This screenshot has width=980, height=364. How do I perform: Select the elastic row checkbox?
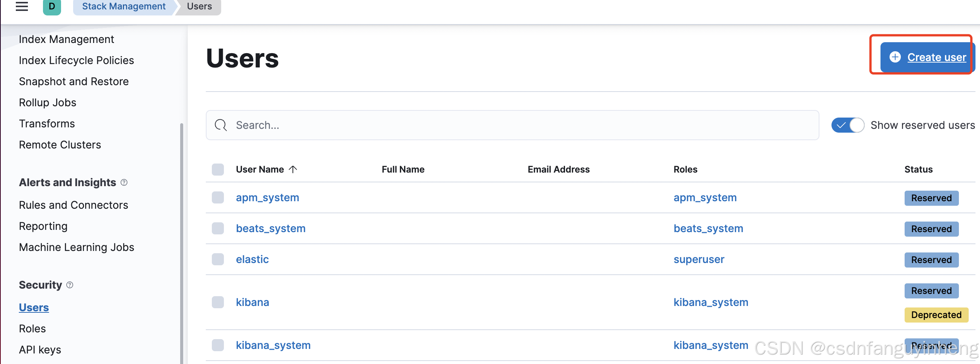[x=217, y=259]
